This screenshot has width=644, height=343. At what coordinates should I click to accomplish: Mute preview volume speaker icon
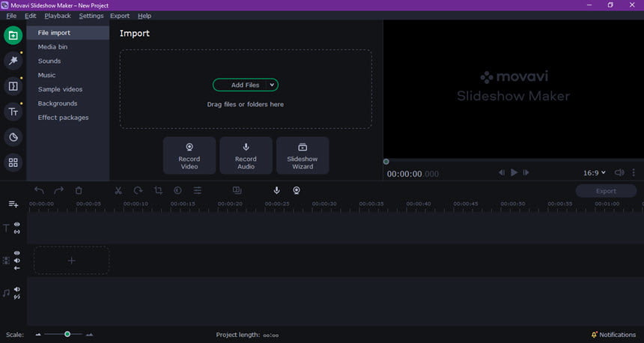pos(619,172)
